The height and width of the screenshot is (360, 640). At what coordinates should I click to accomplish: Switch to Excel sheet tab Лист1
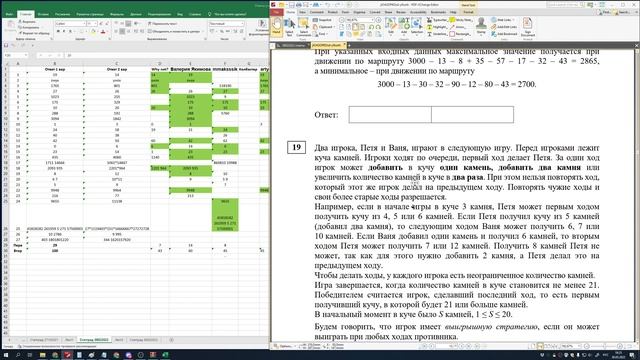[x=69, y=340]
